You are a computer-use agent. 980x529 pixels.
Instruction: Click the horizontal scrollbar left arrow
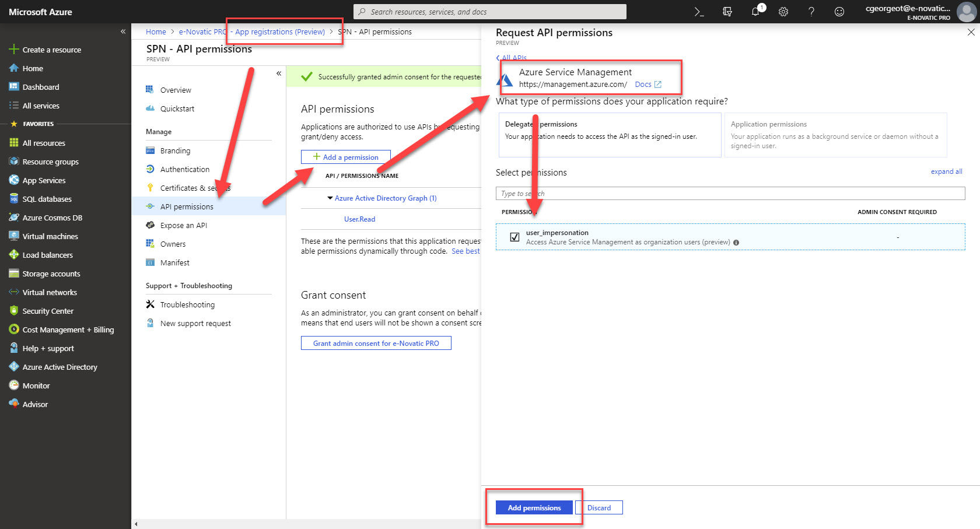(136, 524)
